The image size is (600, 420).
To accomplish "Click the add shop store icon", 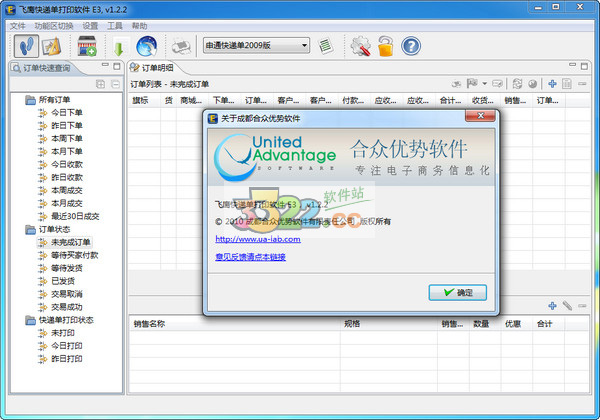I will click(x=87, y=46).
